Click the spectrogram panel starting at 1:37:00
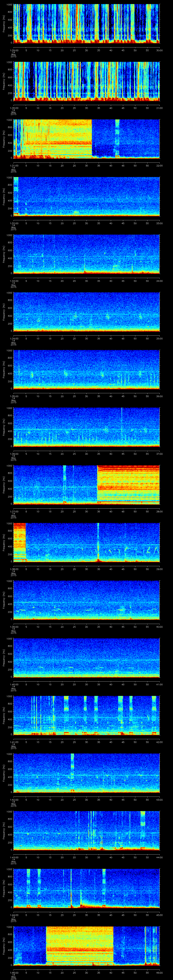Viewport: 173px width, 980px height. coord(86,485)
